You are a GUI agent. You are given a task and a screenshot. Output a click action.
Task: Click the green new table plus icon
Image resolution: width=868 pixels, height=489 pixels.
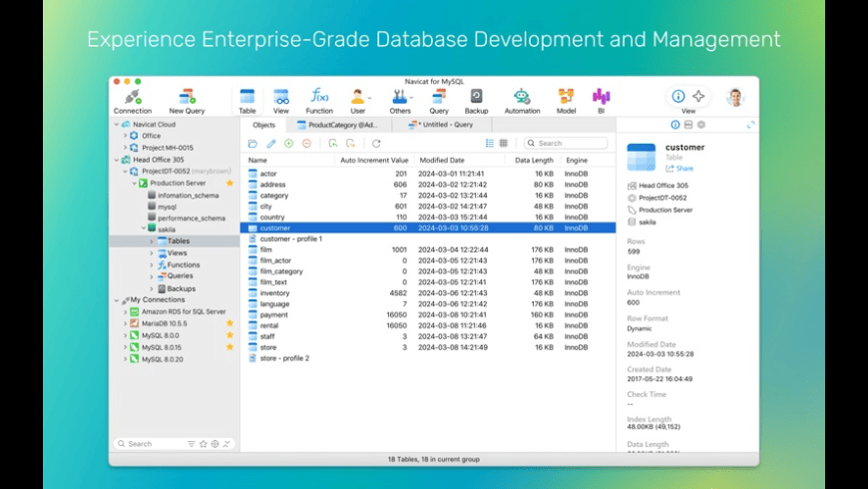coord(289,144)
